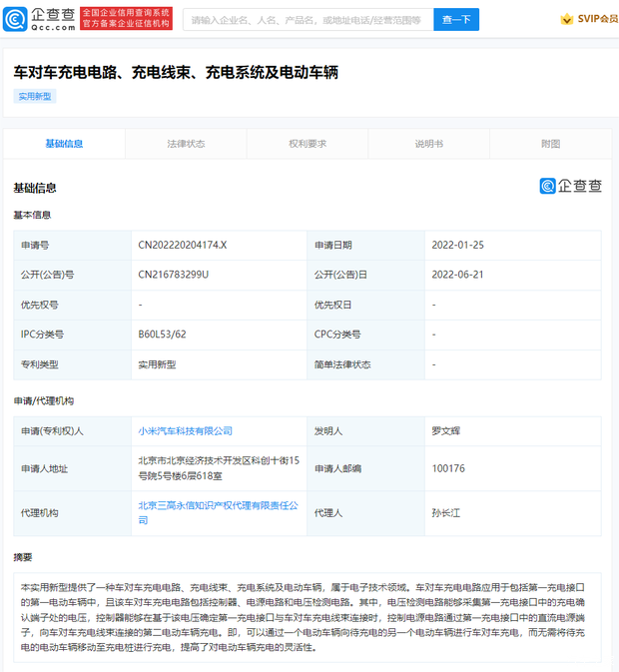The width and height of the screenshot is (619, 672).
Task: Click the 企查查 watermark logo in 基础信息
Action: pyautogui.click(x=571, y=186)
